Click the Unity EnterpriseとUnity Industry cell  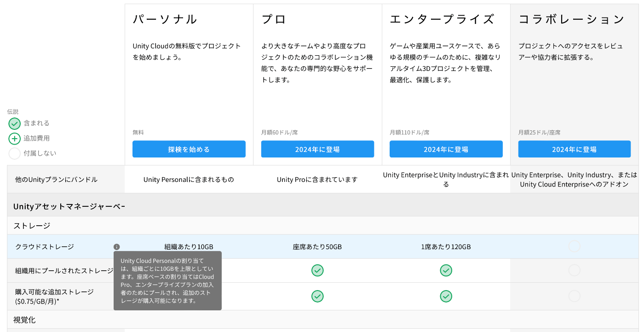(446, 180)
